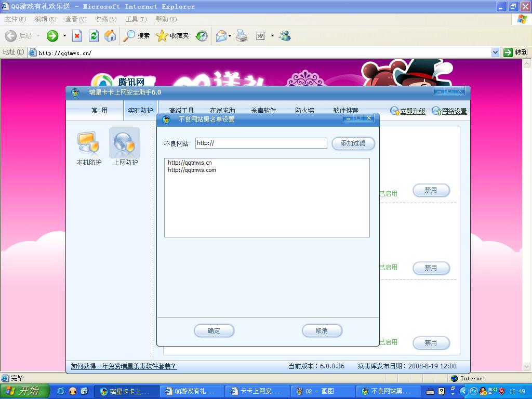Click the 网络设置 network settings icon
The height and width of the screenshot is (399, 532).
436,111
